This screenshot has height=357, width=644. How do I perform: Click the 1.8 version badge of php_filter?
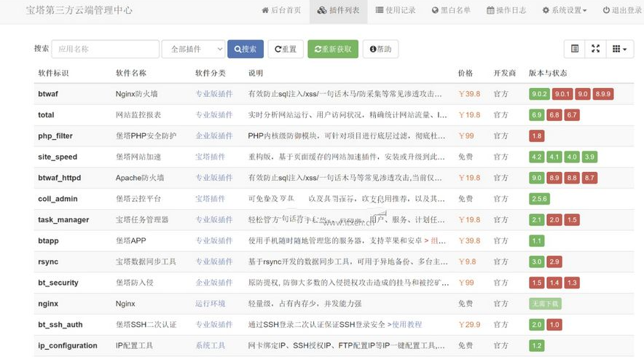(x=537, y=136)
